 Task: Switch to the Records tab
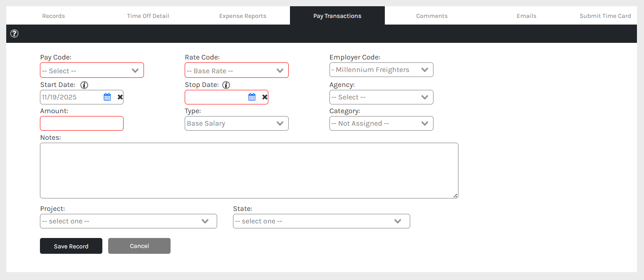[x=54, y=16]
